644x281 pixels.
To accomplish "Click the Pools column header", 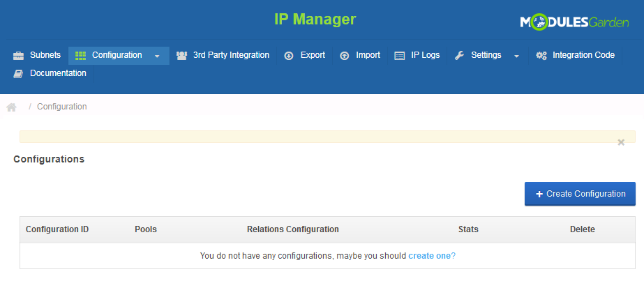I will 146,229.
